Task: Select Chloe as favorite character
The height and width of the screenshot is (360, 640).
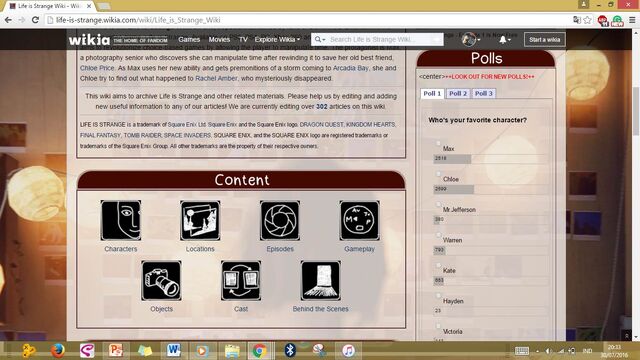Action: [438, 174]
